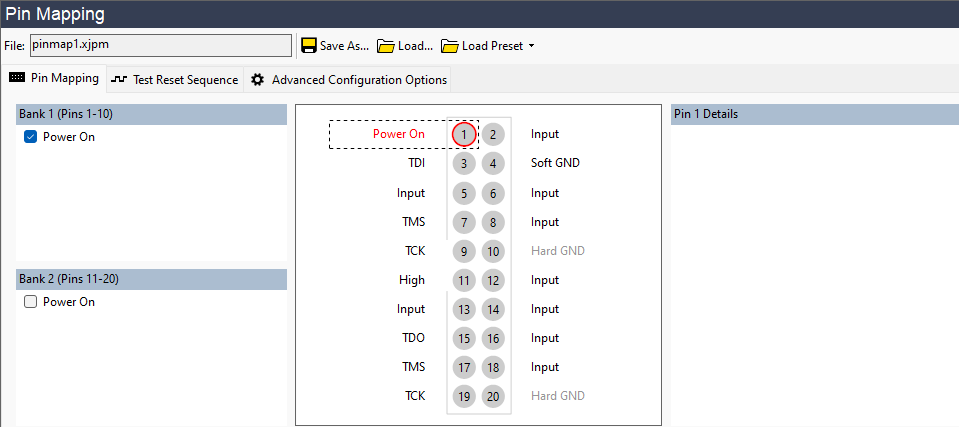The width and height of the screenshot is (959, 427).
Task: Expand the Load Preset dropdown arrow
Action: (x=532, y=46)
